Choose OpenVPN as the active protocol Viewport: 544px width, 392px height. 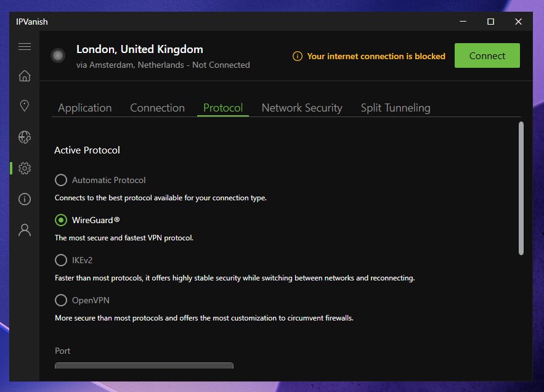click(61, 300)
